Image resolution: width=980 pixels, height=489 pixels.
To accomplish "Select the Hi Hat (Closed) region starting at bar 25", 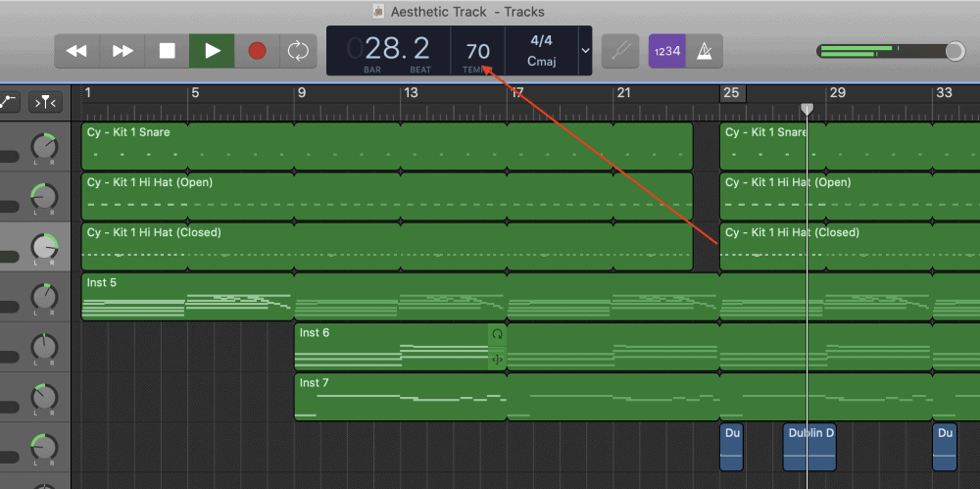I will pos(850,246).
